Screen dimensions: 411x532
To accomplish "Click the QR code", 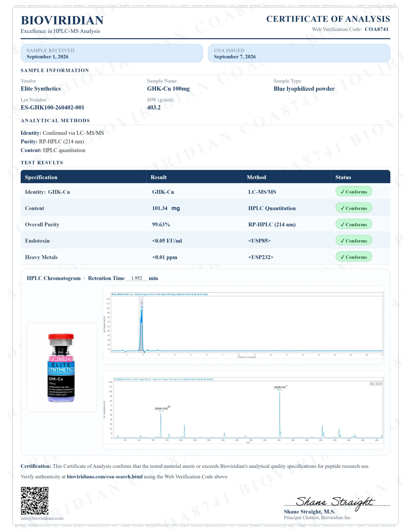I will (x=35, y=500).
